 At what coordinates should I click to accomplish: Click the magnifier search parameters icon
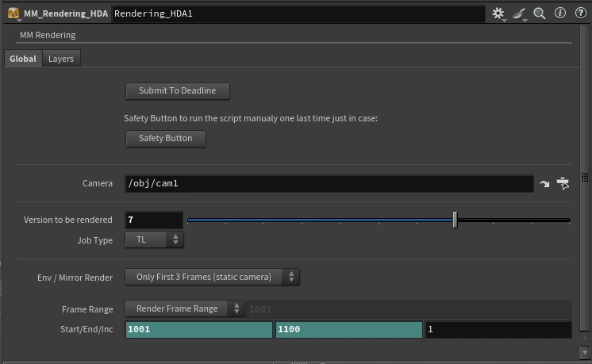540,13
